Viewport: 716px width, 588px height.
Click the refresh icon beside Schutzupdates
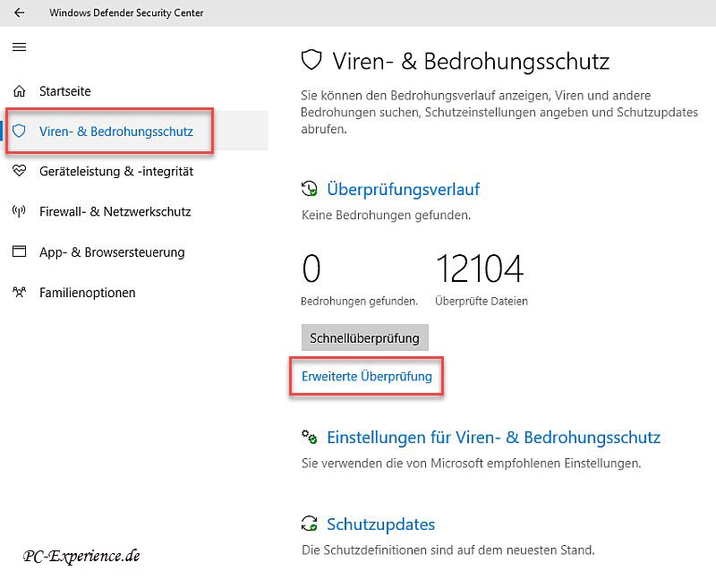(x=309, y=524)
